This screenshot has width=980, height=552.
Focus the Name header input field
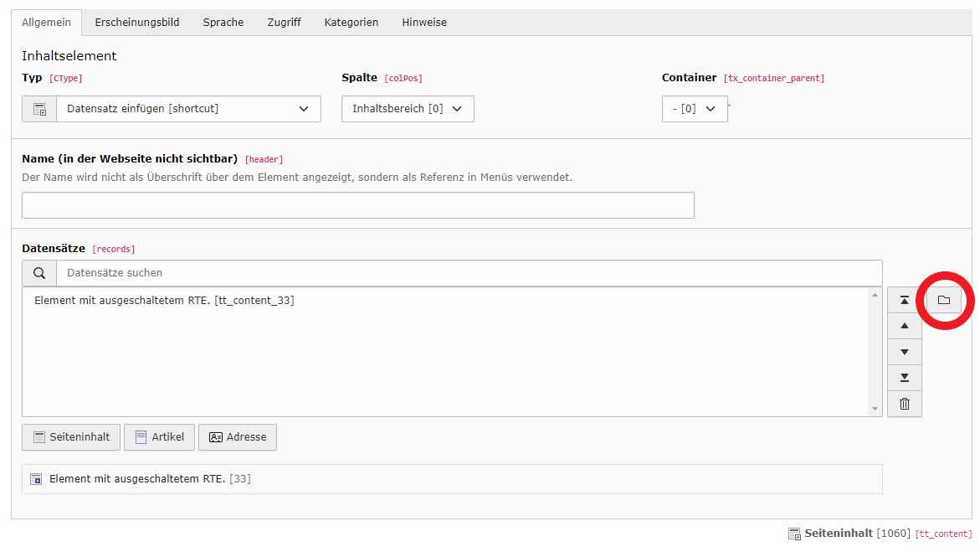(358, 205)
